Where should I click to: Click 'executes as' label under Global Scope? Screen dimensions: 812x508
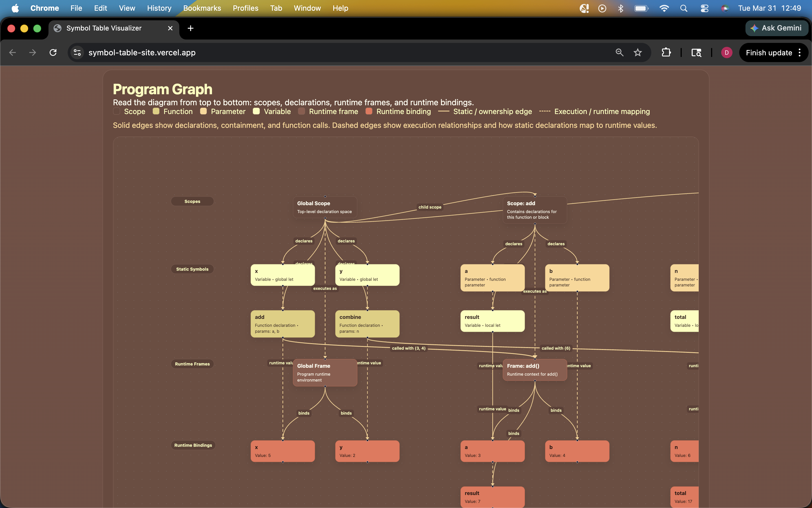[325, 288]
